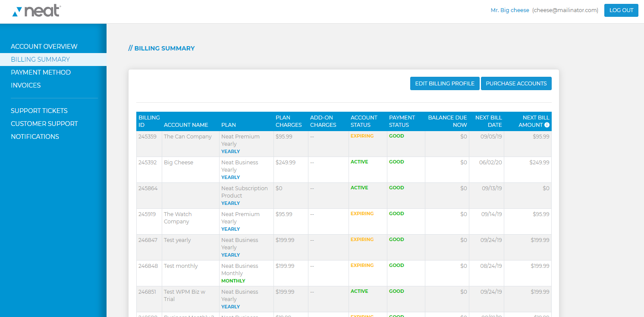Click the Next Bill Amount info icon
Image resolution: width=644 pixels, height=317 pixels.
(547, 125)
